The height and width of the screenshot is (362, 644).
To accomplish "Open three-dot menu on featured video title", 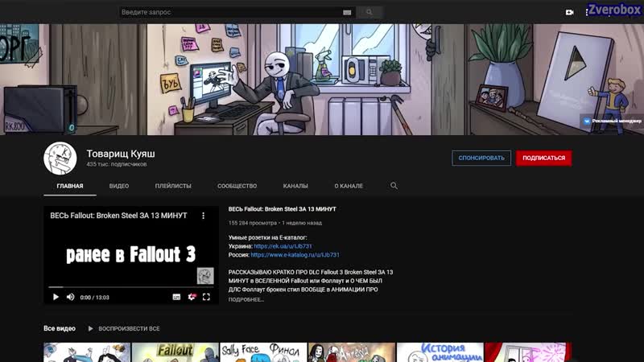I will point(203,216).
